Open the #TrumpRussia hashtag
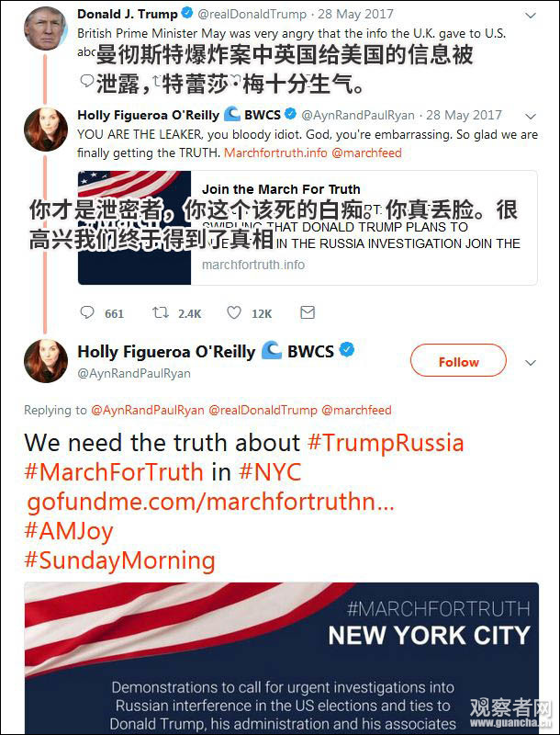Viewport: 560px width, 735px height. (386, 443)
